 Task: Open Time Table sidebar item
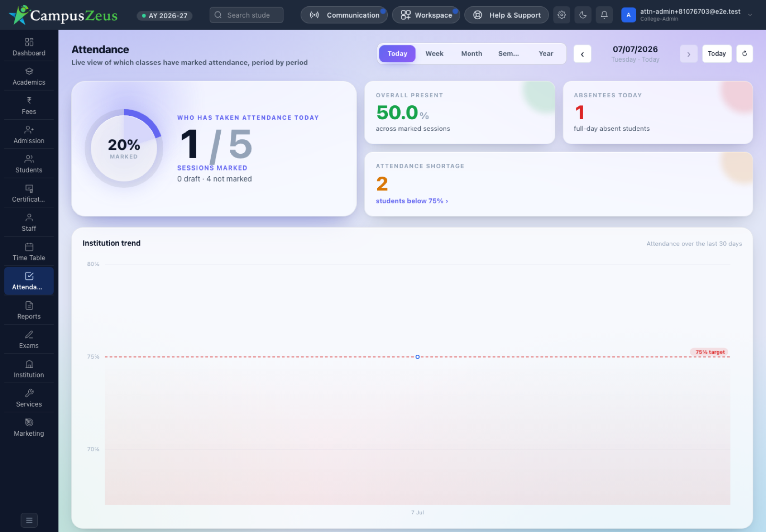29,251
